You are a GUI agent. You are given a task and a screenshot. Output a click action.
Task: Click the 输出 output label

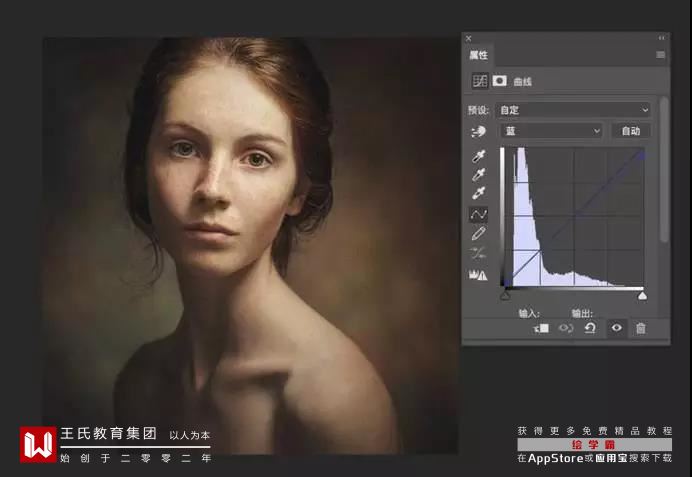pyautogui.click(x=582, y=314)
